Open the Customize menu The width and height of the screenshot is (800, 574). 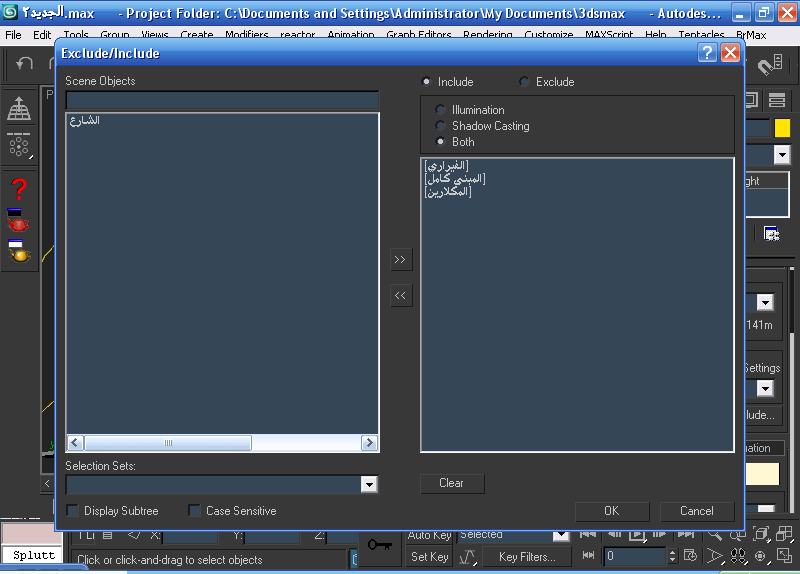pyautogui.click(x=549, y=35)
